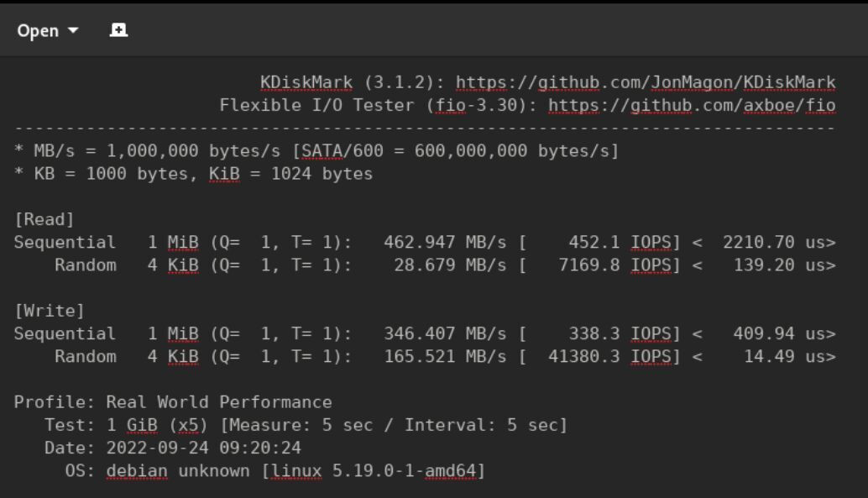
Task: Place cursor in Profile: Real World Performance line
Action: coord(173,402)
